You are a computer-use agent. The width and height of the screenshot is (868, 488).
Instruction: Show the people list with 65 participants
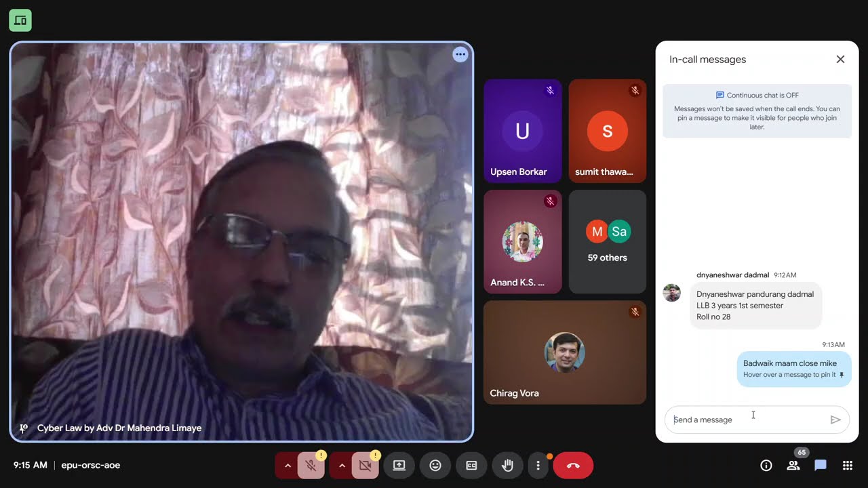click(793, 465)
